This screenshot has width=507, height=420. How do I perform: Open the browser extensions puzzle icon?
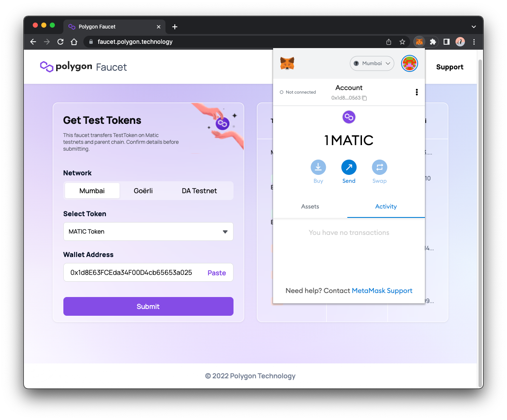click(x=433, y=42)
